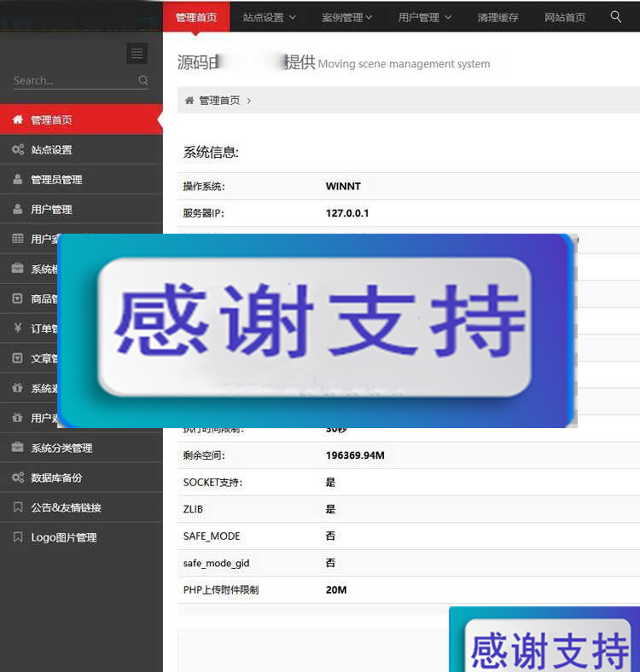This screenshot has height=672, width=640.
Task: Click the gears icon next to 站点设置
Action: click(x=18, y=150)
